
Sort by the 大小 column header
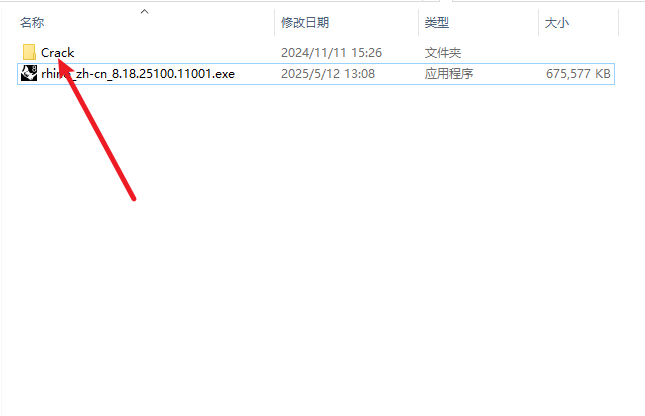(x=557, y=23)
